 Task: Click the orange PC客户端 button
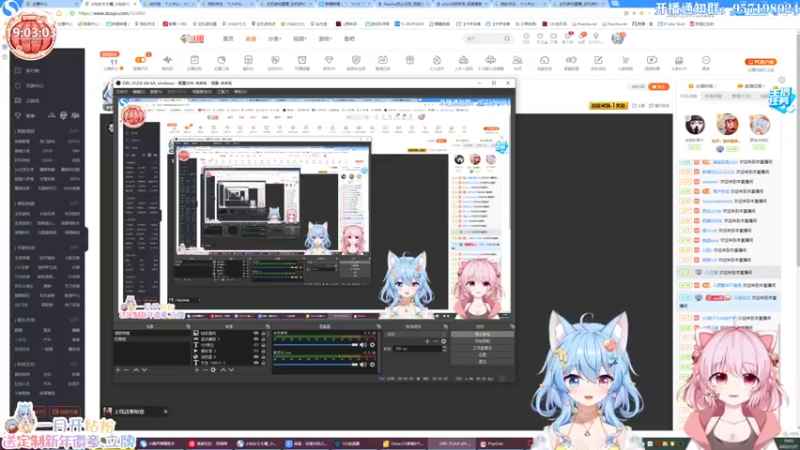[x=760, y=62]
